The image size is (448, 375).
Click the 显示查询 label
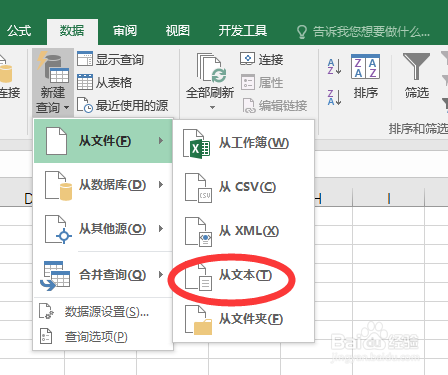point(120,60)
